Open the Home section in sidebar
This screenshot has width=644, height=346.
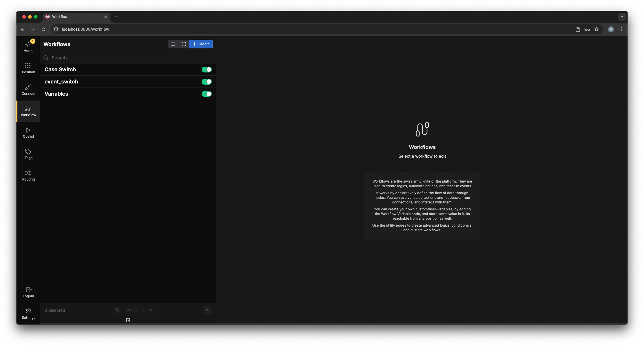(x=28, y=47)
